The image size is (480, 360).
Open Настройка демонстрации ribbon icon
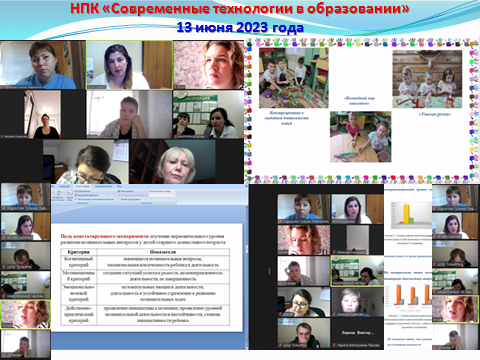[58, 196]
